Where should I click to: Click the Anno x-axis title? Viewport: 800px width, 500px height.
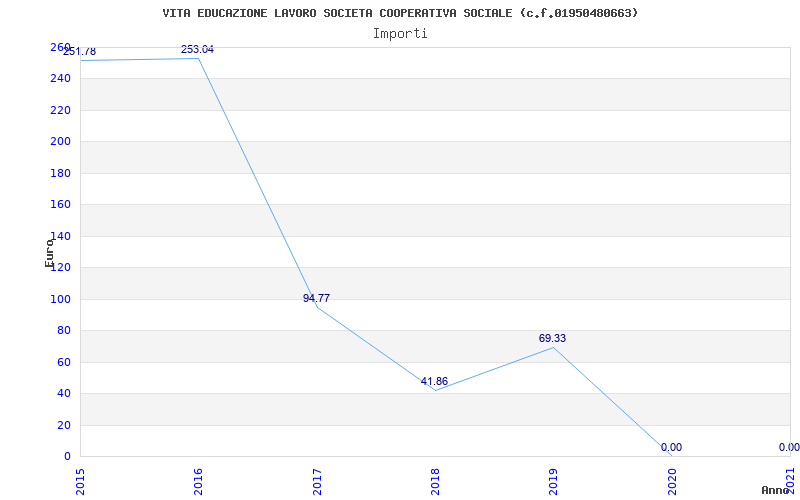pyautogui.click(x=776, y=490)
